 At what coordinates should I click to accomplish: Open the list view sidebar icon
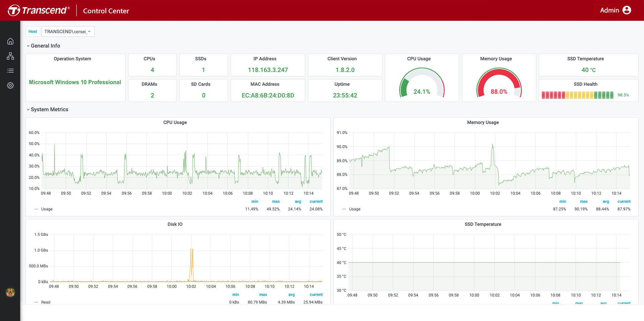[x=10, y=71]
